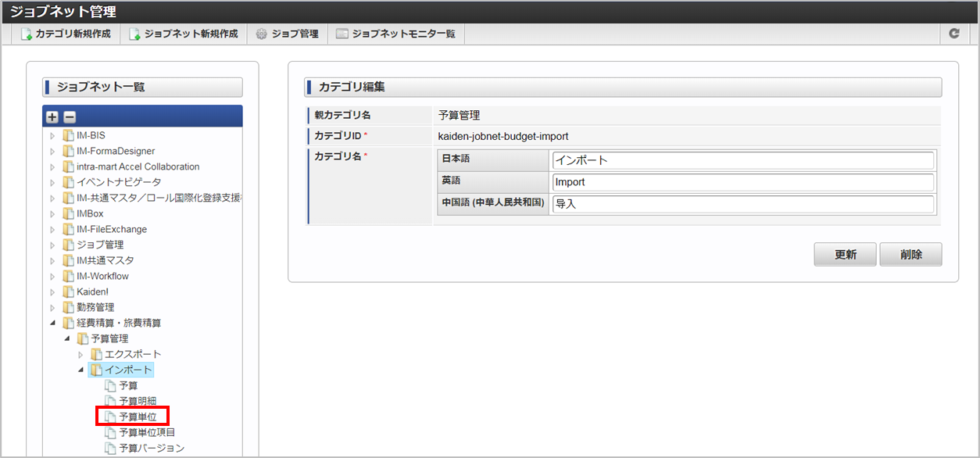Click the 予算単位項目 jobnet document icon
Screen dimensions: 980x458
[110, 432]
